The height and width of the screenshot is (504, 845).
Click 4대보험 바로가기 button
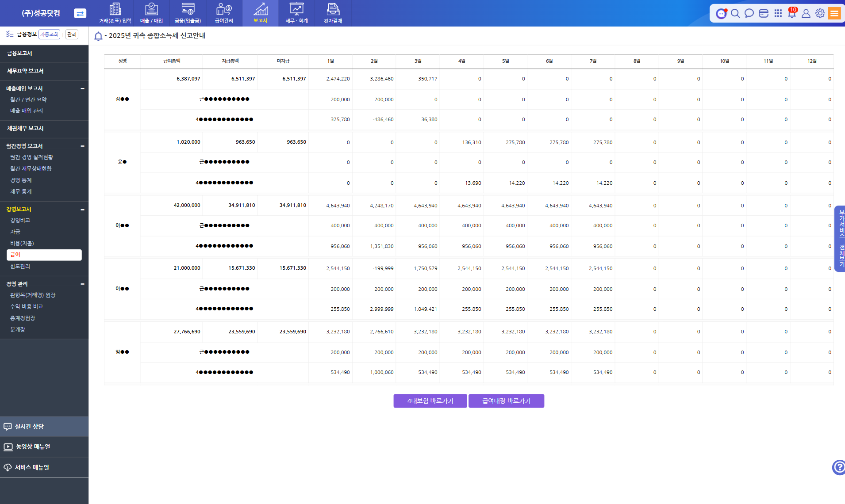[x=430, y=401]
